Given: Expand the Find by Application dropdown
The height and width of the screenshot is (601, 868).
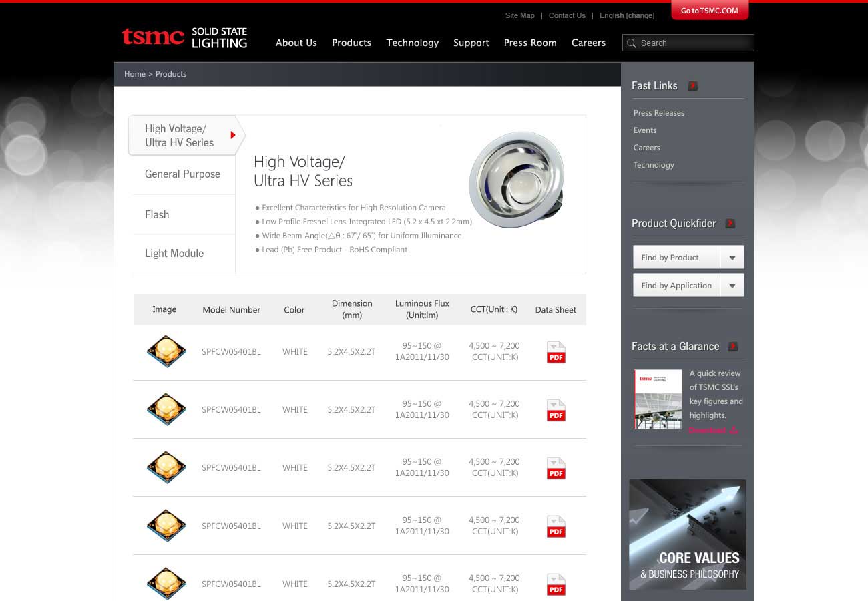Looking at the screenshot, I should [x=732, y=286].
